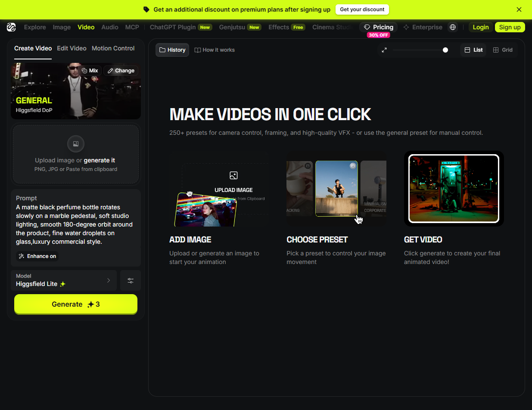
Task: Switch to the Edit Video tab
Action: 72,48
